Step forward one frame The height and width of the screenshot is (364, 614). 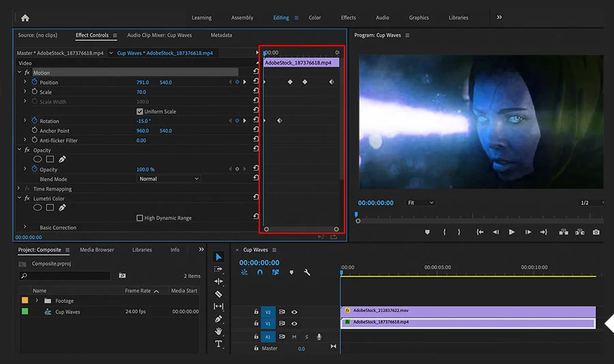(528, 232)
